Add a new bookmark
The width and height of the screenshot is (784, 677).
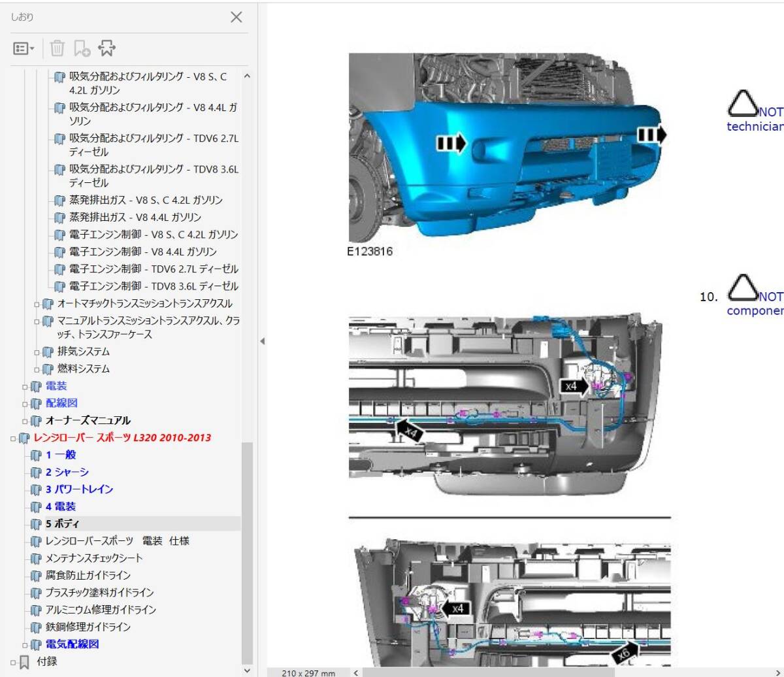(x=82, y=48)
